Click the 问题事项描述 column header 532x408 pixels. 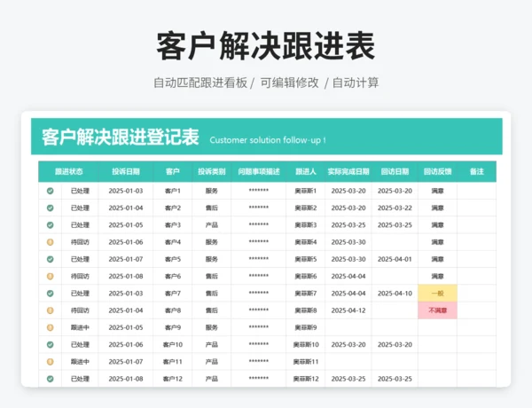pyautogui.click(x=259, y=171)
